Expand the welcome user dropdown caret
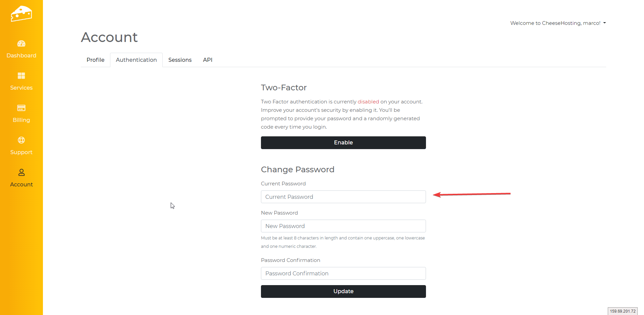Image resolution: width=644 pixels, height=315 pixels. pyautogui.click(x=604, y=23)
